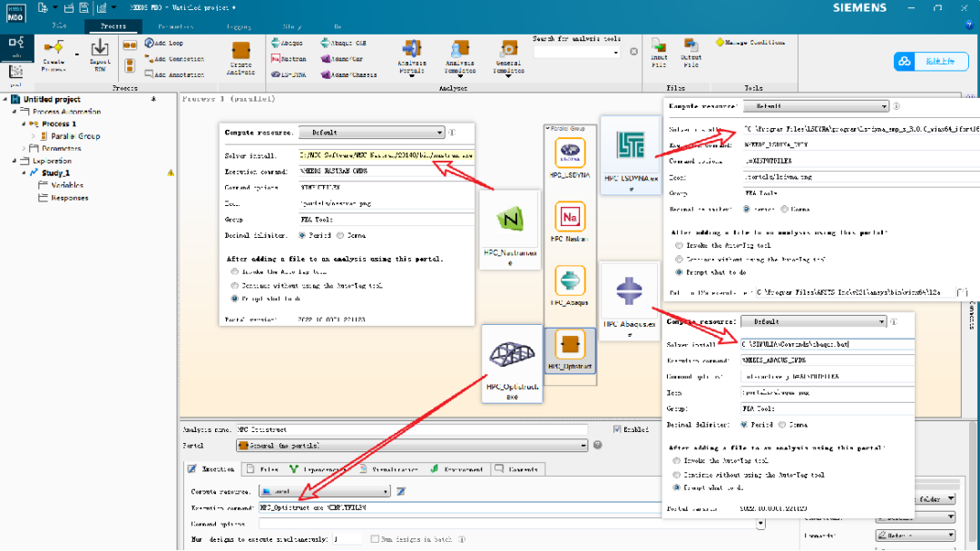Click the new document icon in the title bar

(43, 8)
